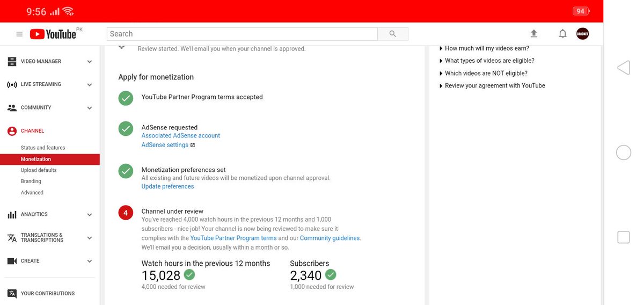The height and width of the screenshot is (305, 644).
Task: Open Branding in sidebar
Action: click(31, 181)
